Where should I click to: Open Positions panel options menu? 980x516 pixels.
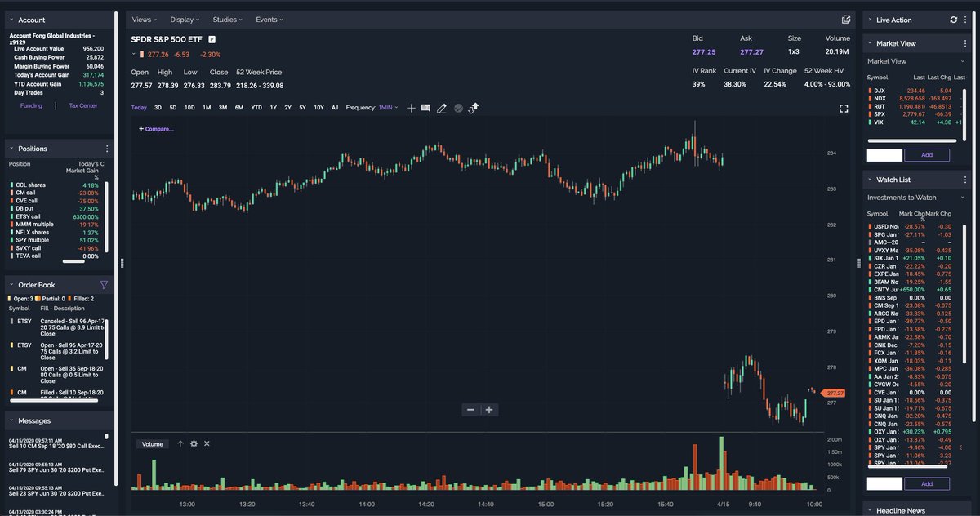(107, 149)
